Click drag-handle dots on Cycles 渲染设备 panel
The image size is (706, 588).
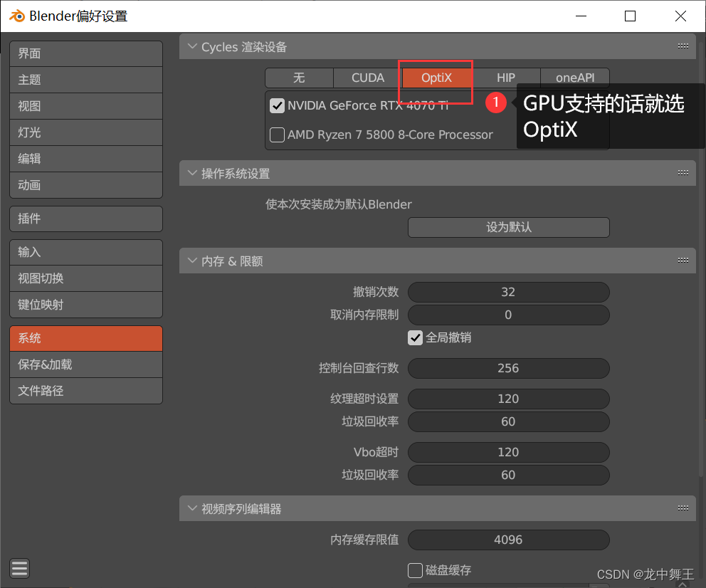coord(683,46)
